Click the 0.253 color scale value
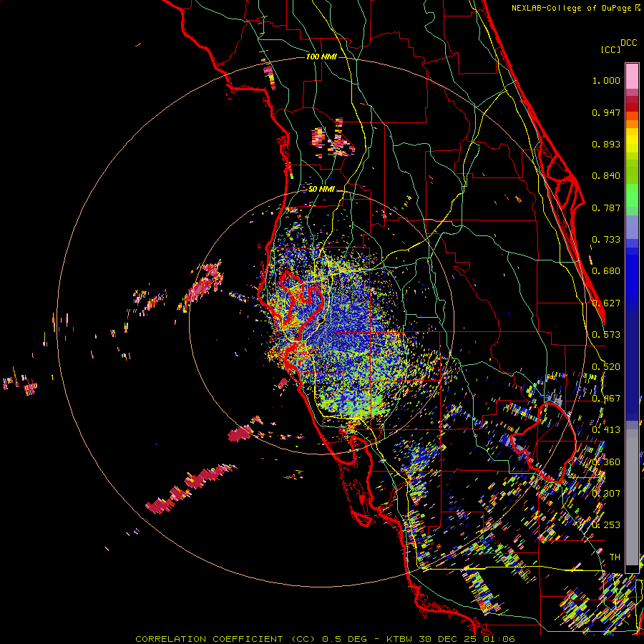Image resolution: width=644 pixels, height=644 pixels. click(x=606, y=525)
